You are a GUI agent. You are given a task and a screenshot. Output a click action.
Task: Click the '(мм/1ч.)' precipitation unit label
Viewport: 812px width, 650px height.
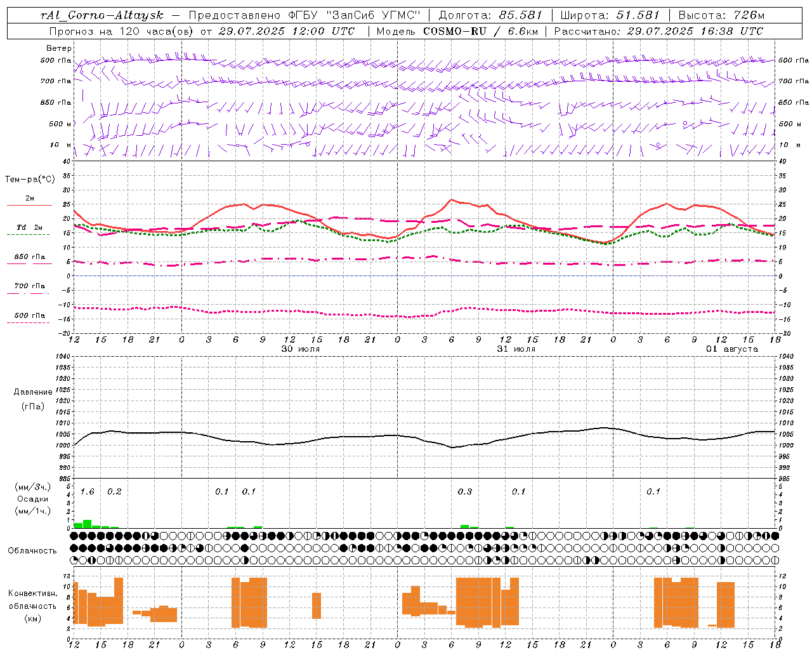(33, 511)
